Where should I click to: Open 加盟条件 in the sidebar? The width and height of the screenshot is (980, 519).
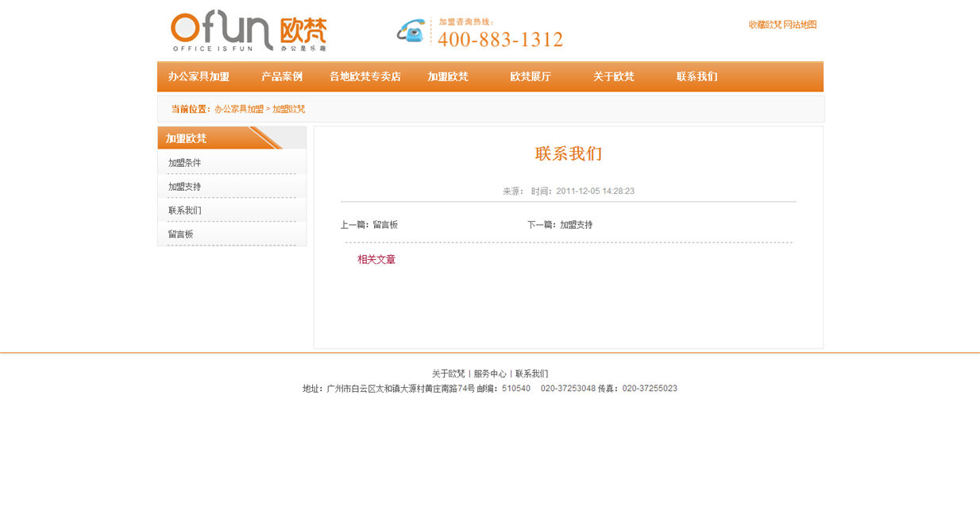click(x=184, y=163)
